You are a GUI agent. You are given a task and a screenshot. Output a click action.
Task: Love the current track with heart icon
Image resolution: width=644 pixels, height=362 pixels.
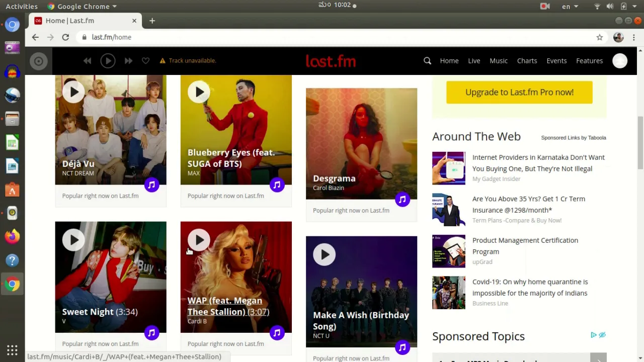(x=145, y=61)
